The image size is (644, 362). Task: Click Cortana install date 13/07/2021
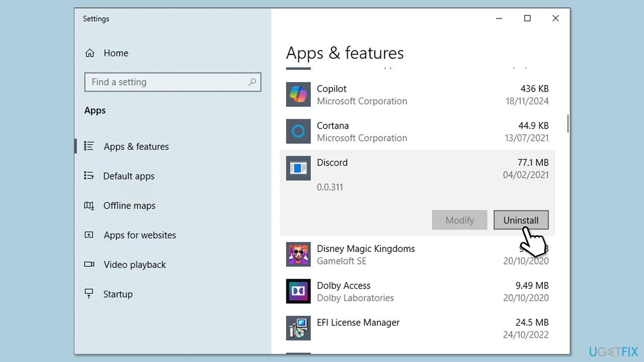coord(527,138)
